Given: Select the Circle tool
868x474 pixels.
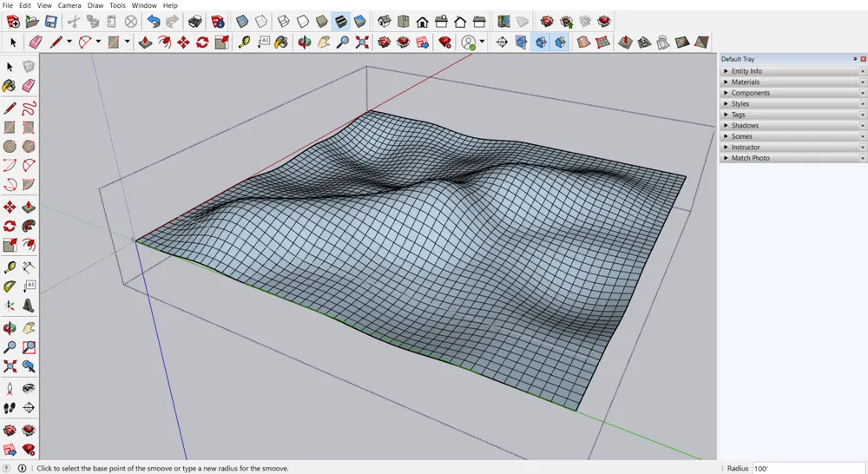Looking at the screenshot, I should pyautogui.click(x=10, y=146).
